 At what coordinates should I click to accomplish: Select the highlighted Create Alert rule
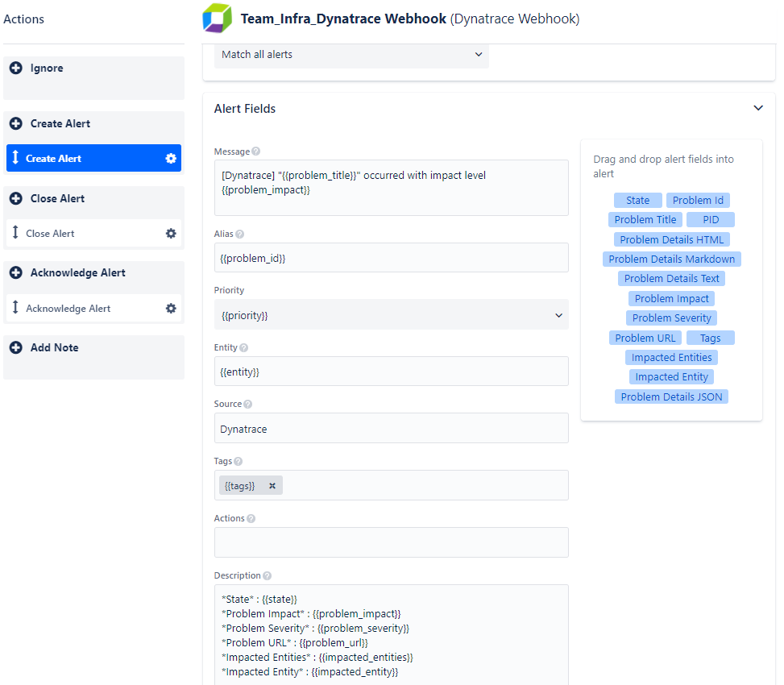(94, 159)
